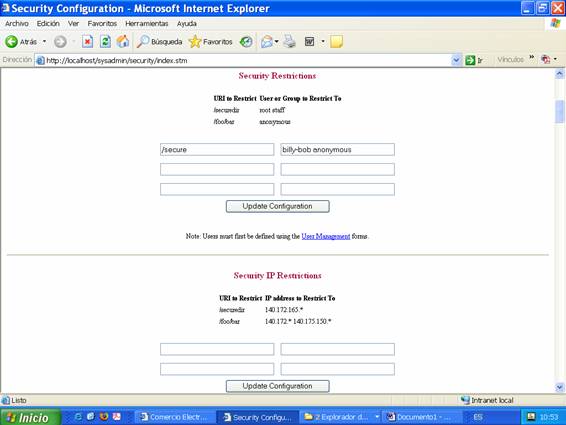Click the Atrás back arrow icon
The width and height of the screenshot is (566, 425).
click(x=11, y=42)
